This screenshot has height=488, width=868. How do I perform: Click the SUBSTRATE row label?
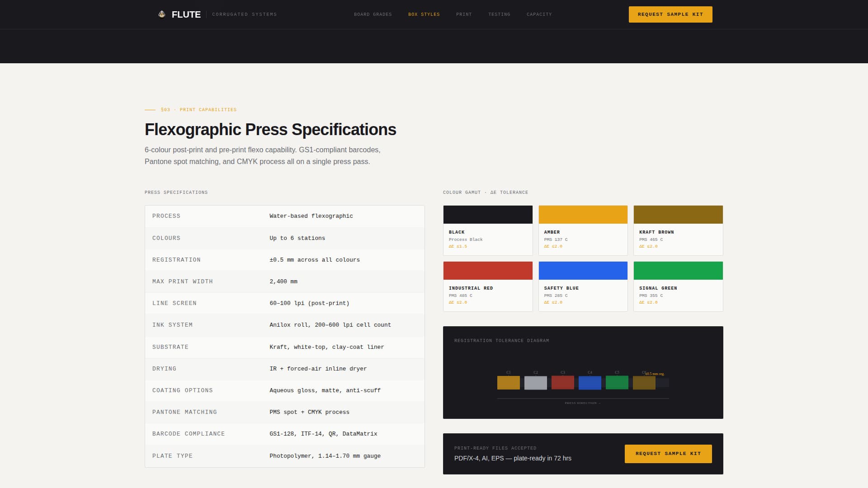click(x=170, y=347)
